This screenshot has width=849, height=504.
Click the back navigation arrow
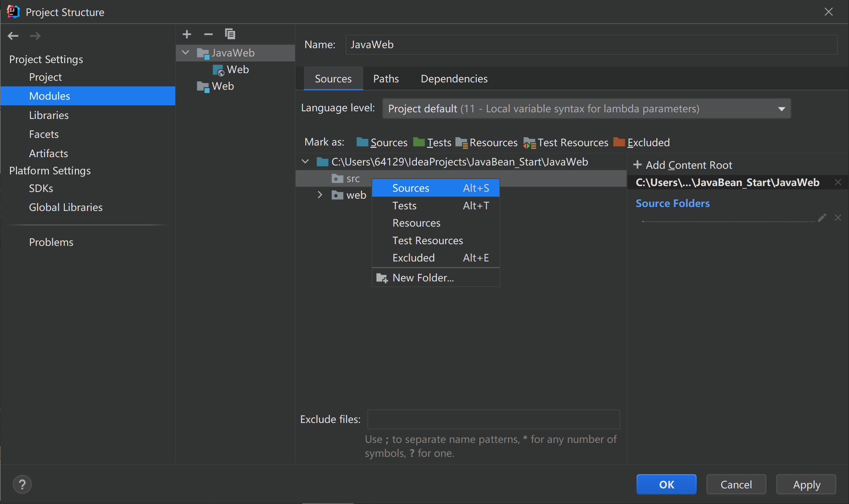click(13, 36)
